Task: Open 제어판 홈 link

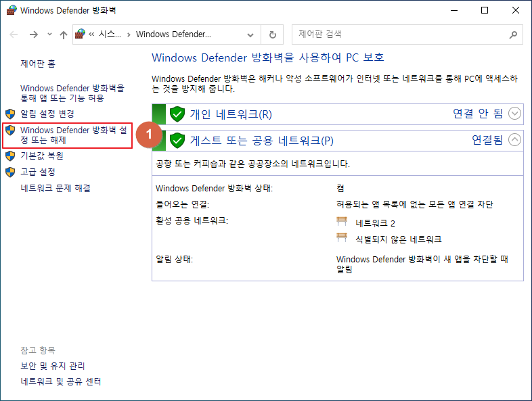Action: click(38, 64)
